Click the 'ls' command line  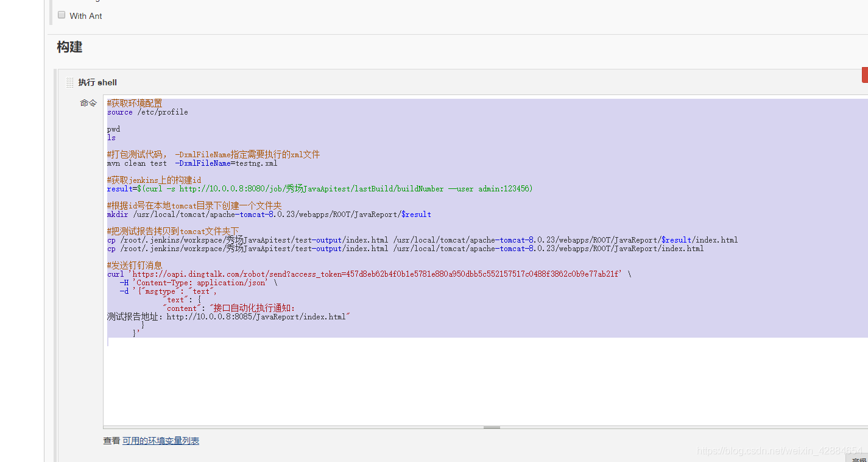[111, 138]
